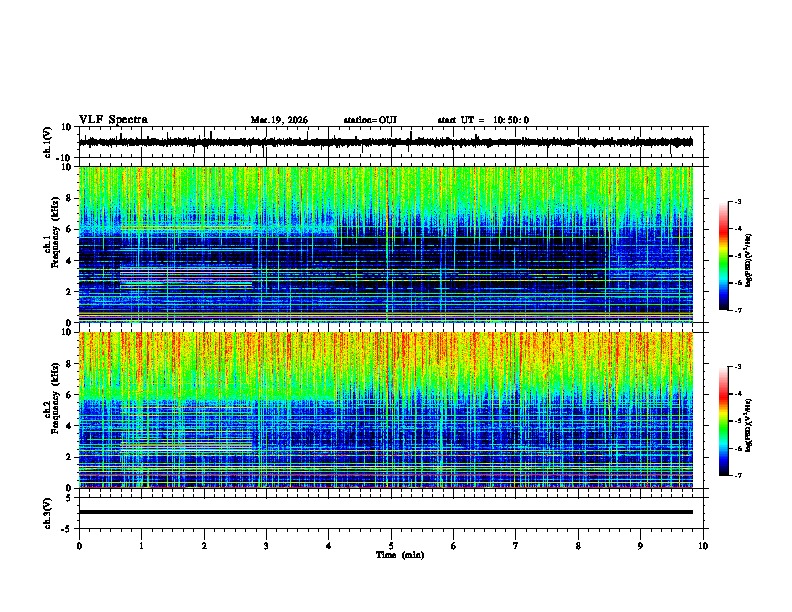The image size is (792, 612).
Task: Click the "2" kHz tick of ch.1 spectrogram
Action: point(70,291)
